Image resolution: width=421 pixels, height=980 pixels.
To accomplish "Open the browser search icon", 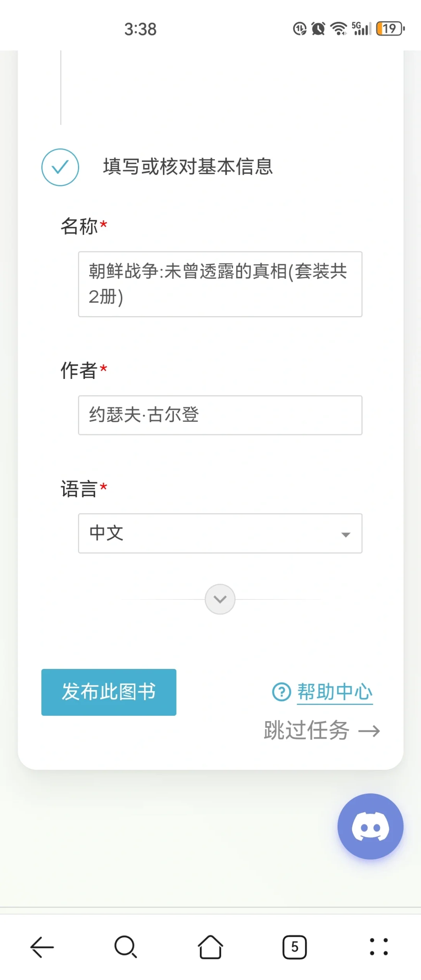I will pyautogui.click(x=126, y=946).
